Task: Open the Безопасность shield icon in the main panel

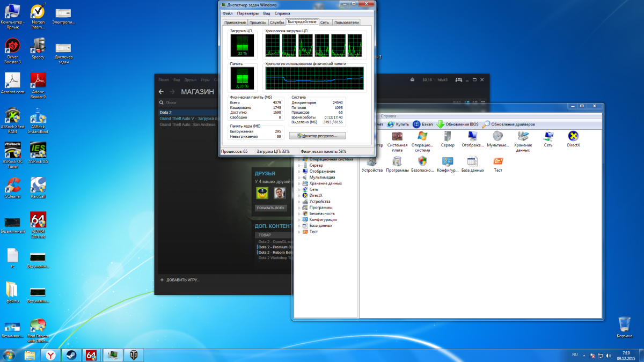Action: click(422, 161)
